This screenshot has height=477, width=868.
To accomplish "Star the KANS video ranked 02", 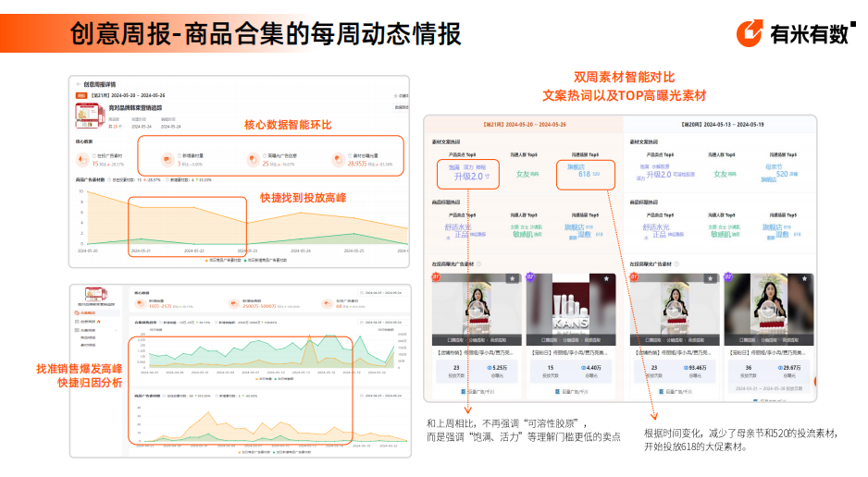I will click(x=607, y=278).
